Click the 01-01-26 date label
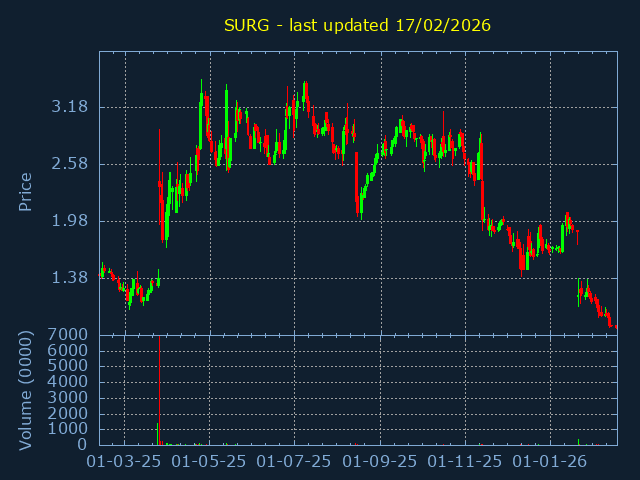 pos(551,462)
